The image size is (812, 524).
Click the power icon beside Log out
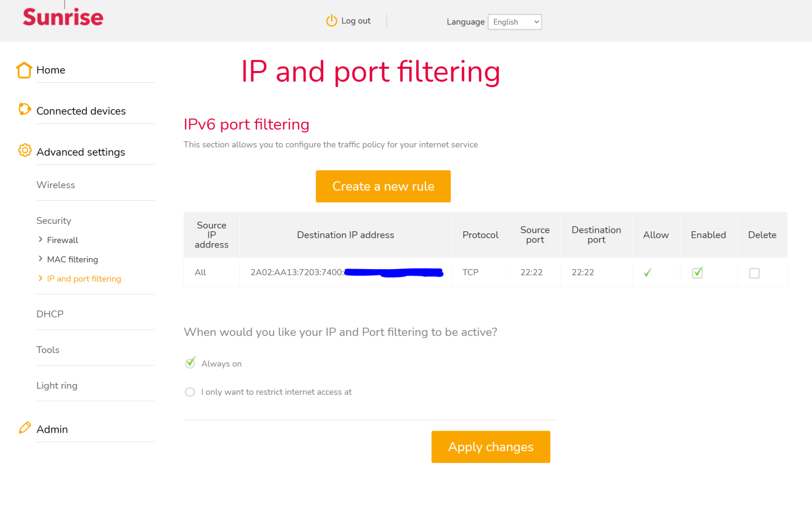(332, 21)
